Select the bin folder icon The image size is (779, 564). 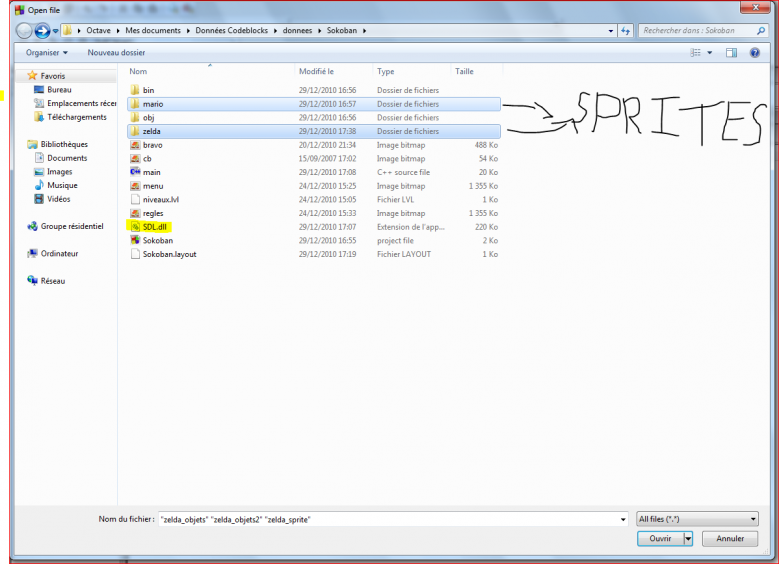pos(135,90)
